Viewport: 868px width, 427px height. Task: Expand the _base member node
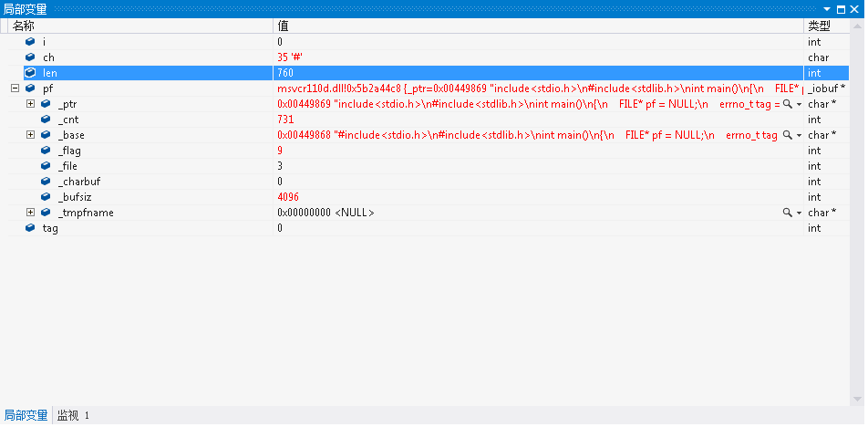coord(30,135)
